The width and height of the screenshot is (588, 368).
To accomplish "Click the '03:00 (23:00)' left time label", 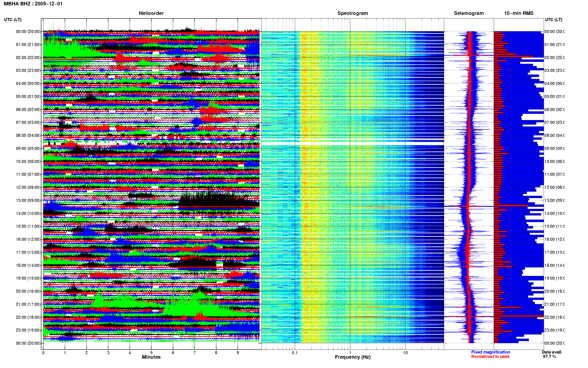I will coord(28,70).
